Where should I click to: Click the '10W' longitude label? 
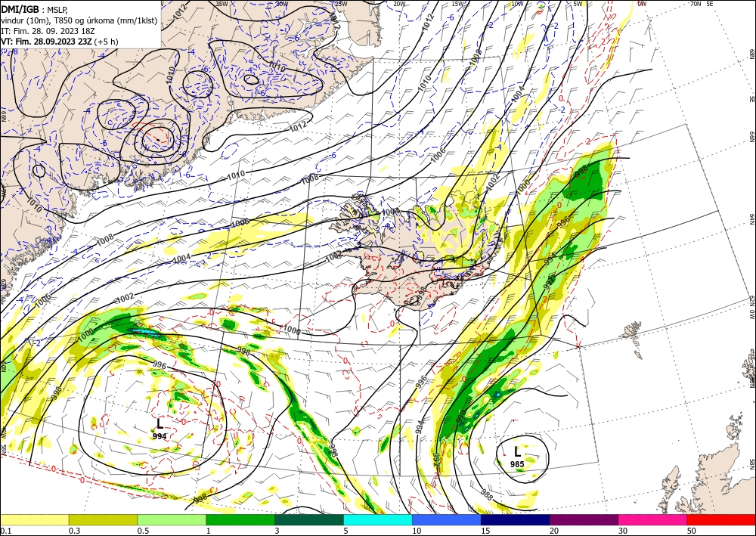[517, 4]
